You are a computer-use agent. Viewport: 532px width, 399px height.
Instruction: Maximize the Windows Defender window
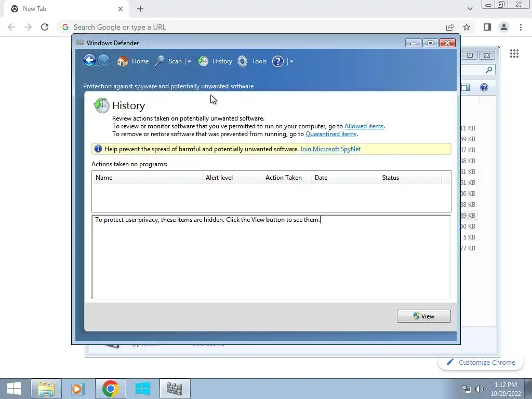(x=430, y=43)
